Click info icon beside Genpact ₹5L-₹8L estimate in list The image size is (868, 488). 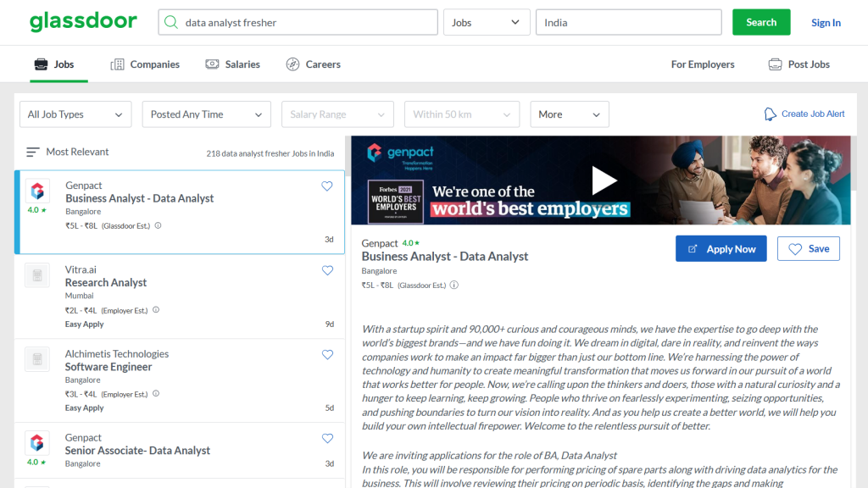coord(158,225)
